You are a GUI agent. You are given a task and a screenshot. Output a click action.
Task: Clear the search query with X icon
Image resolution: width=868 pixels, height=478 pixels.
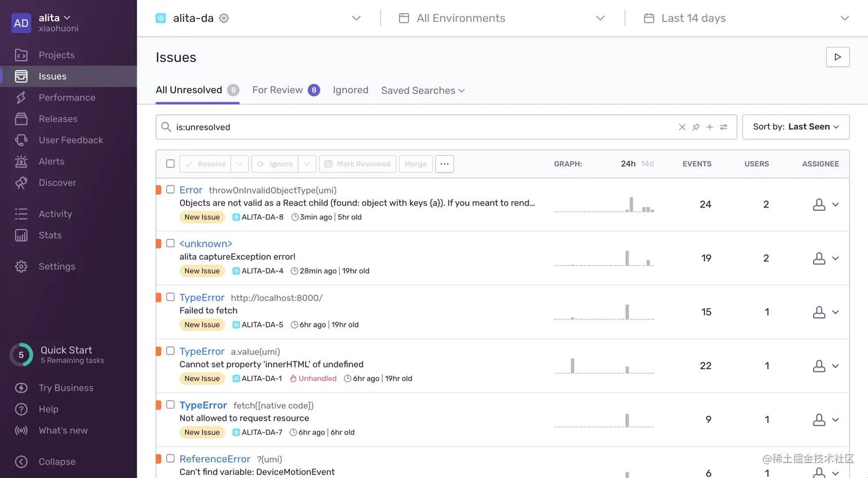tap(682, 127)
